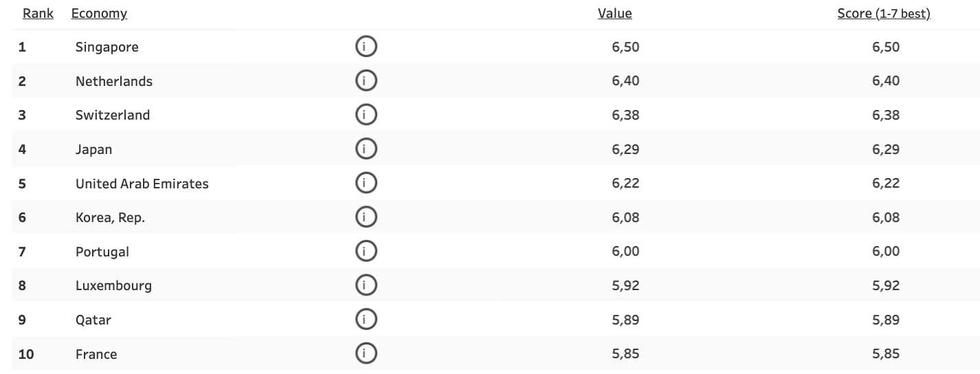Open Portugal's info icon
This screenshot has width=980, height=374.
[x=366, y=252]
